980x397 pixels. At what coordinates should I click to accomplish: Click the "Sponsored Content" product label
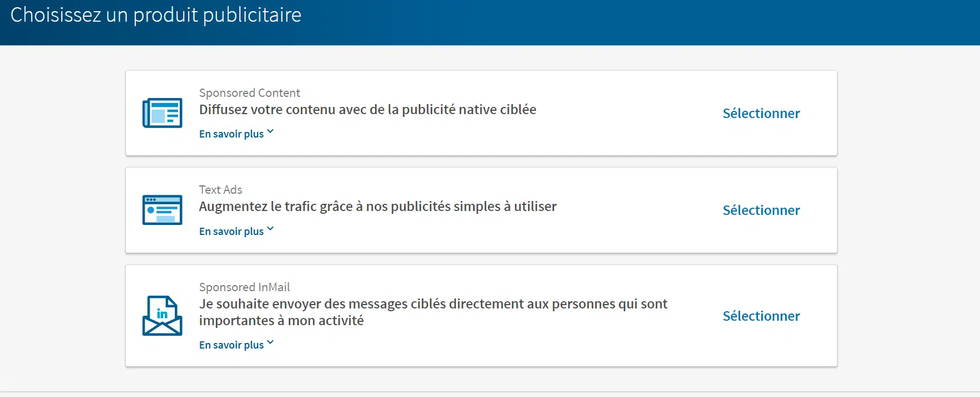tap(249, 93)
